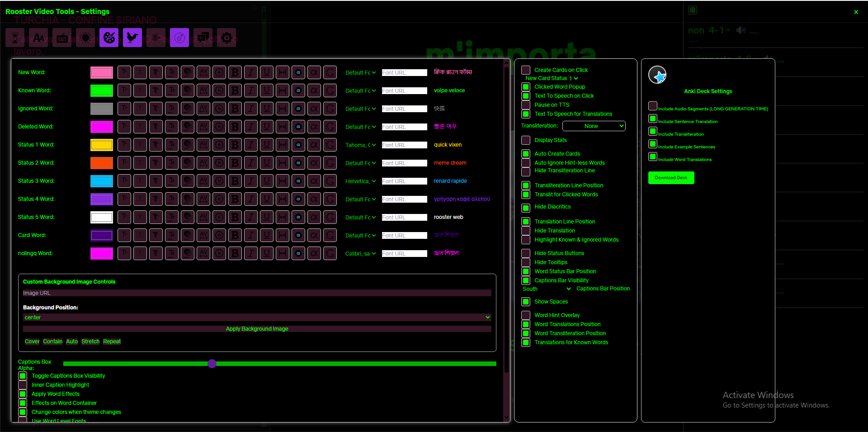868x432 pixels.
Task: Toggle underline for Status 1 Word row
Action: click(x=267, y=145)
